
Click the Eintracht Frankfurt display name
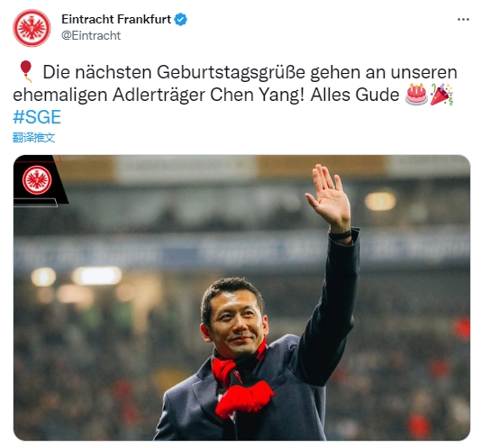[116, 19]
